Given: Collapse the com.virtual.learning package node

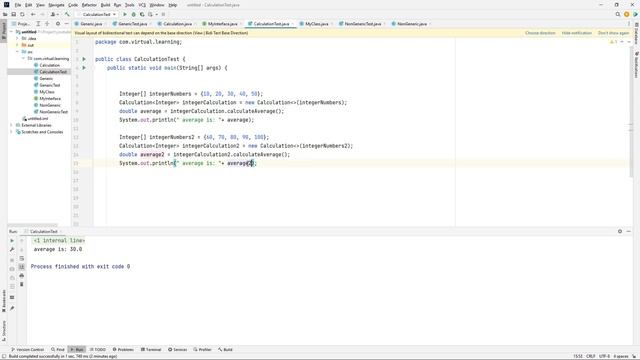Looking at the screenshot, I should click(x=23, y=58).
